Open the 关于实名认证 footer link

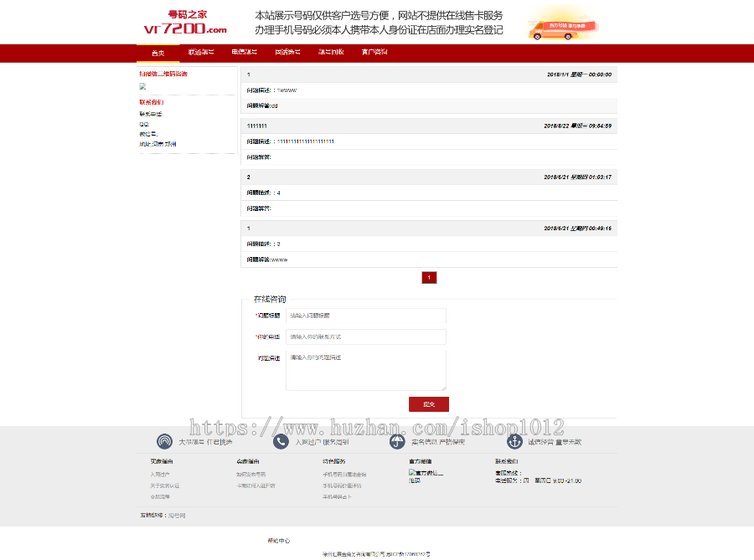pyautogui.click(x=165, y=486)
